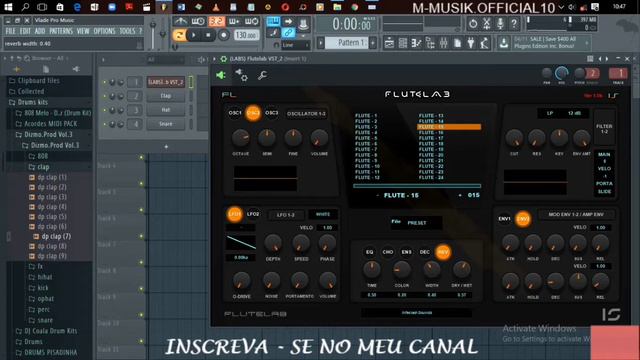
Task: Expand the Drums kits folder
Action: pyautogui.click(x=33, y=102)
